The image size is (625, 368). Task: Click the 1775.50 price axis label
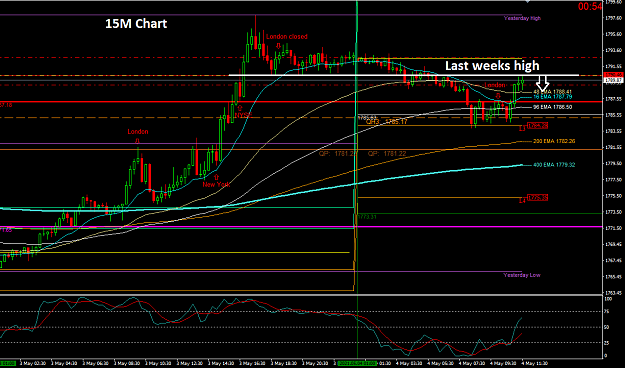(x=613, y=196)
